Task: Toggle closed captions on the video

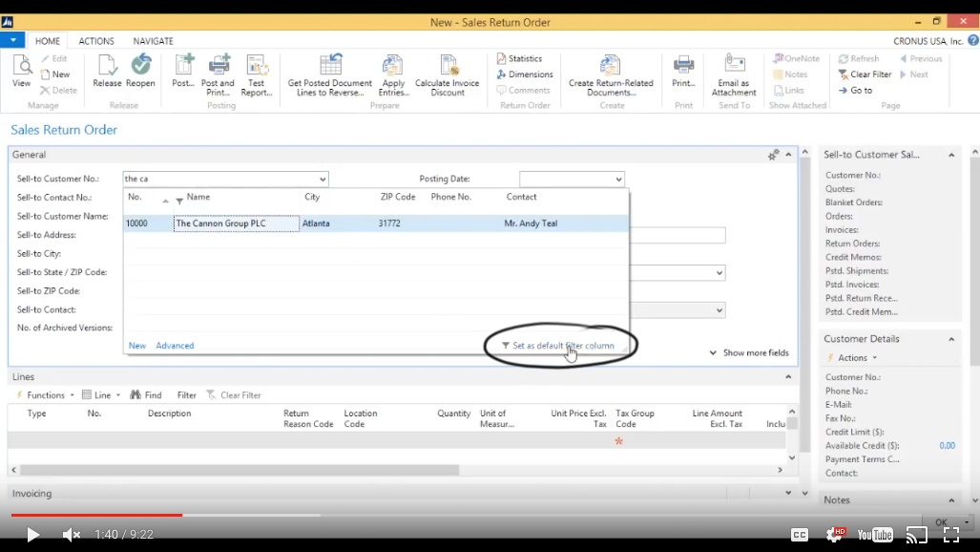Action: click(800, 535)
